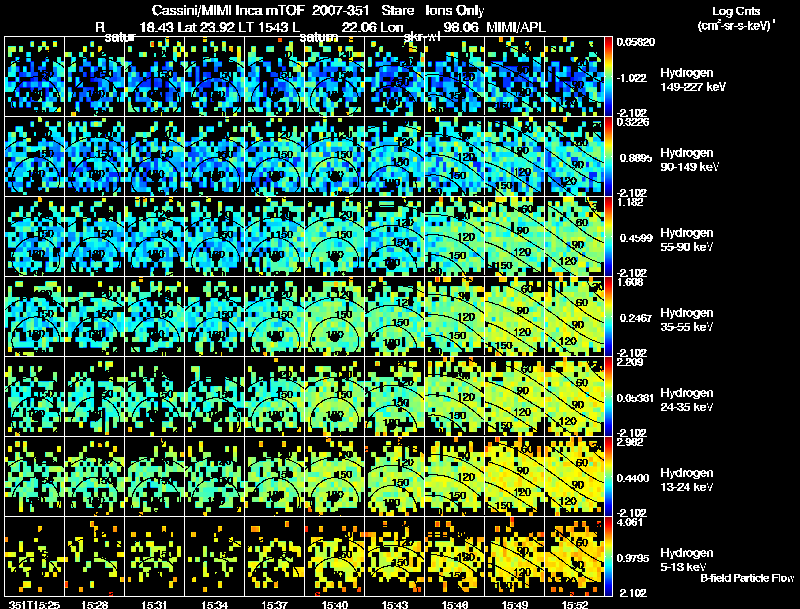This screenshot has height=609, width=800.
Task: Click the Hydrogen 5-13 keV row label
Action: click(x=687, y=560)
